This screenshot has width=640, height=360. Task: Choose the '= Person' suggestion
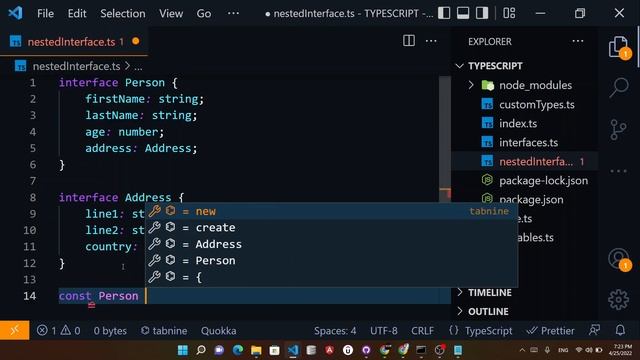tap(331, 260)
